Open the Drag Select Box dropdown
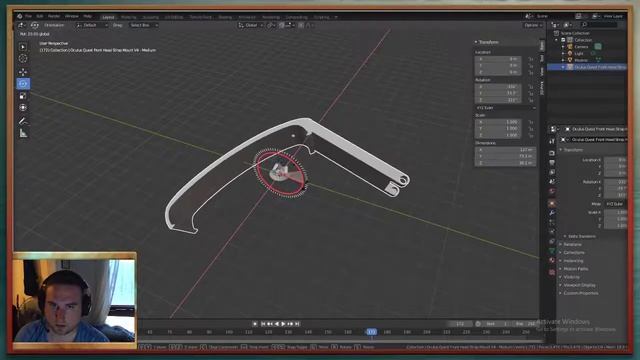 [144, 25]
